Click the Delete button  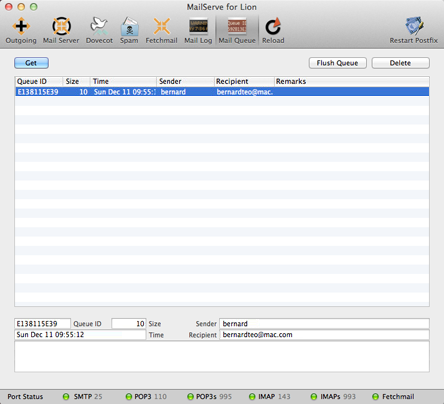click(401, 63)
